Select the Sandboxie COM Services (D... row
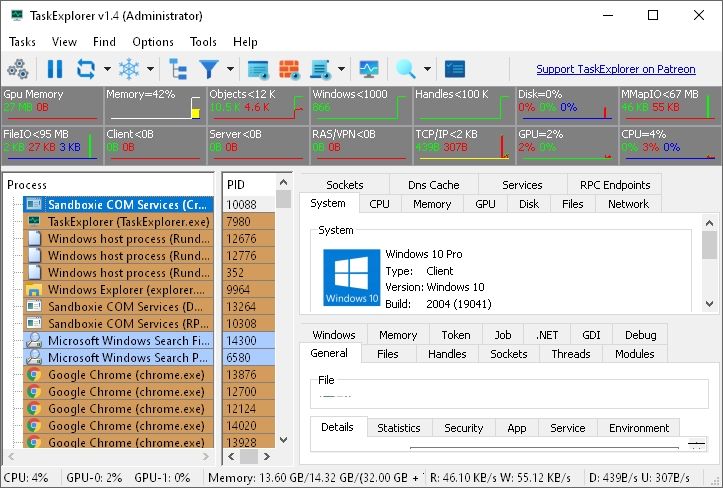 119,307
